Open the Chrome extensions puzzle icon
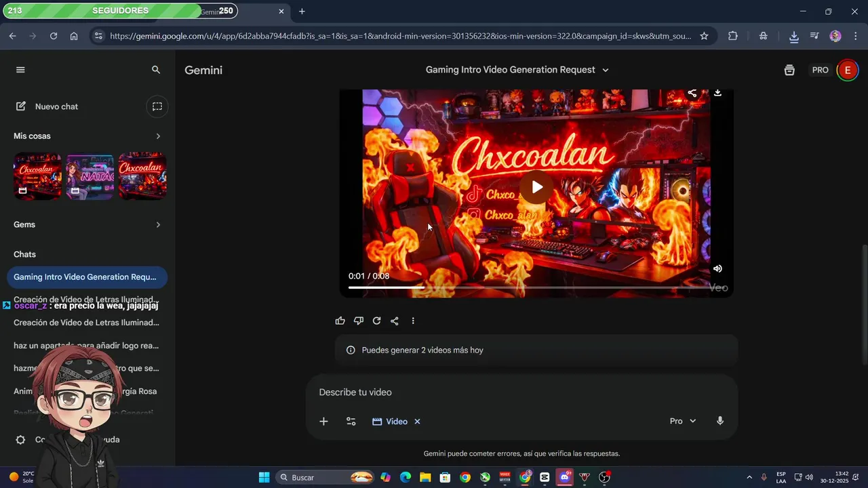Screen dimensions: 868x488 (733, 36)
